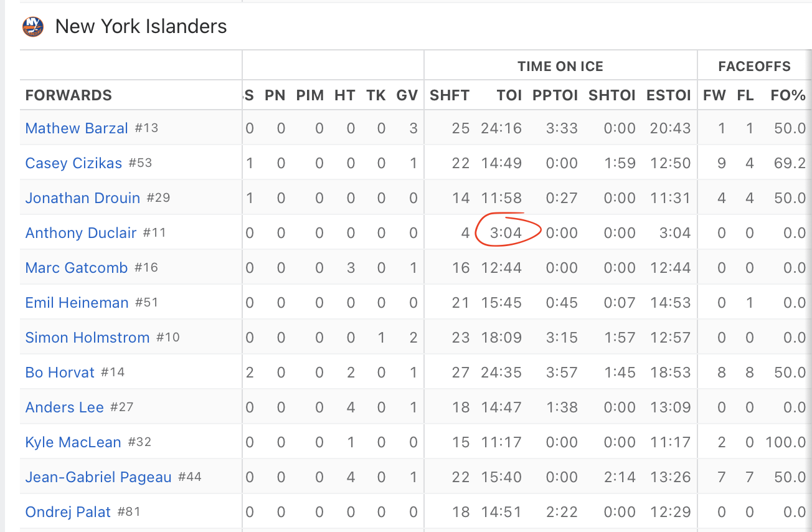Sort table by SHFT column
This screenshot has width=812, height=532.
click(450, 95)
